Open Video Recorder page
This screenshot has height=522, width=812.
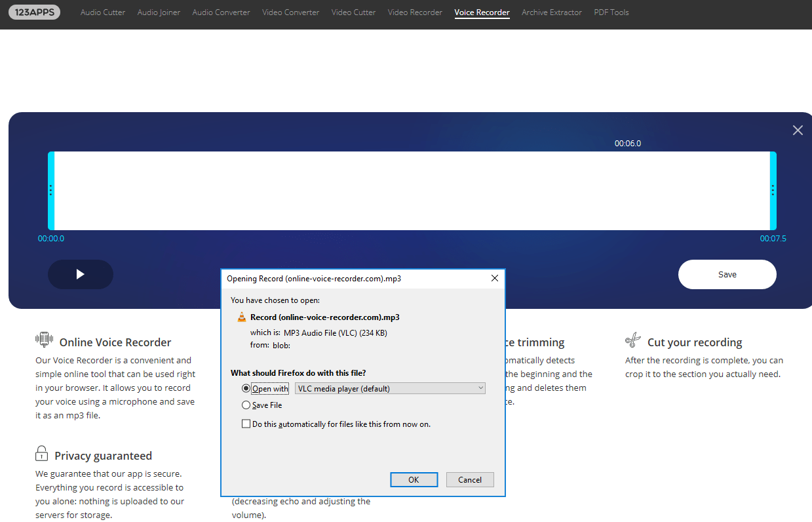click(415, 12)
